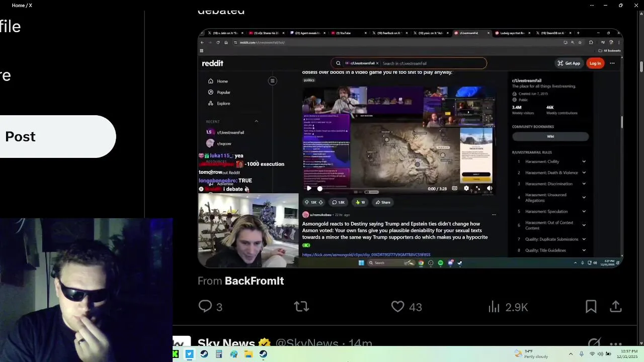Open the globe browser taskbar icon

(233, 354)
